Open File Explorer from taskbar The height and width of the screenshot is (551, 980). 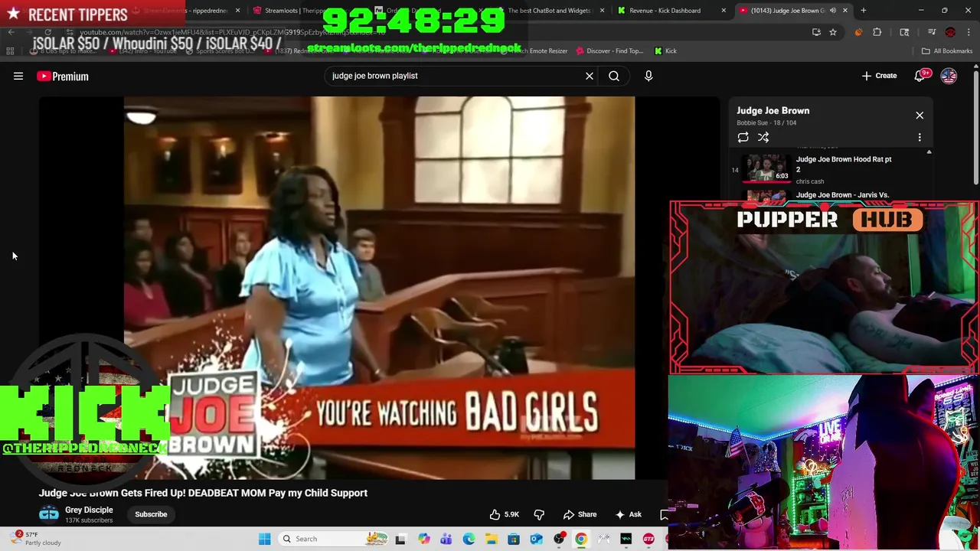pyautogui.click(x=491, y=539)
